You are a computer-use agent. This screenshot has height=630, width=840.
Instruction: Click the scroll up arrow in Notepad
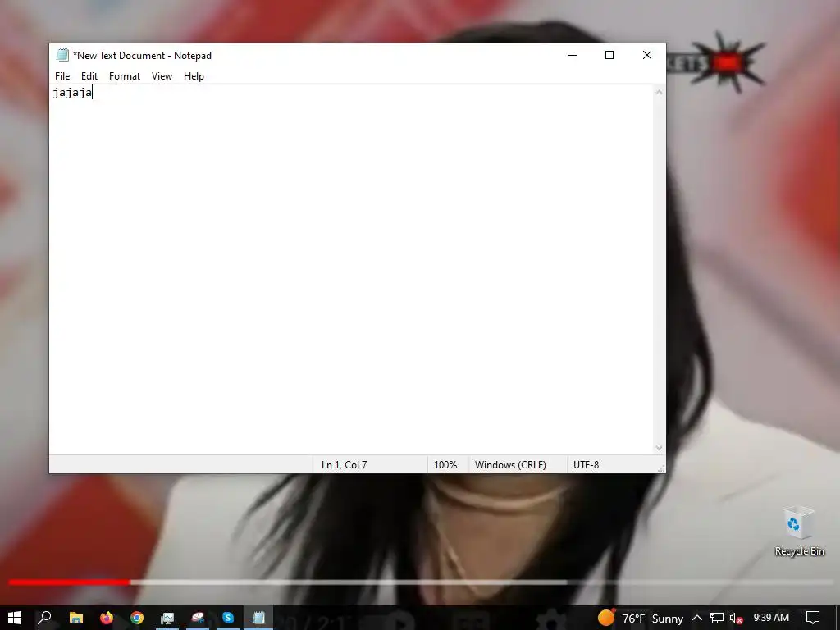point(659,92)
